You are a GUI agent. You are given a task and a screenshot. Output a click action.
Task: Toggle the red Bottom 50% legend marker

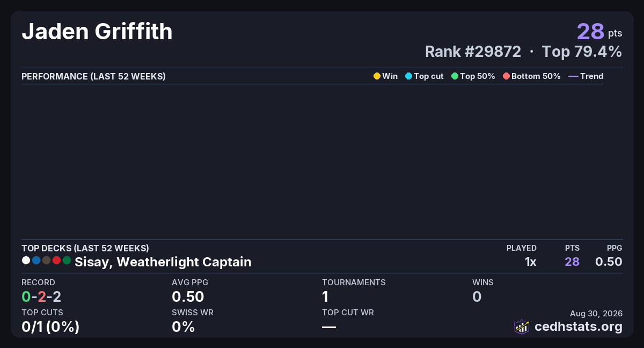(x=506, y=76)
